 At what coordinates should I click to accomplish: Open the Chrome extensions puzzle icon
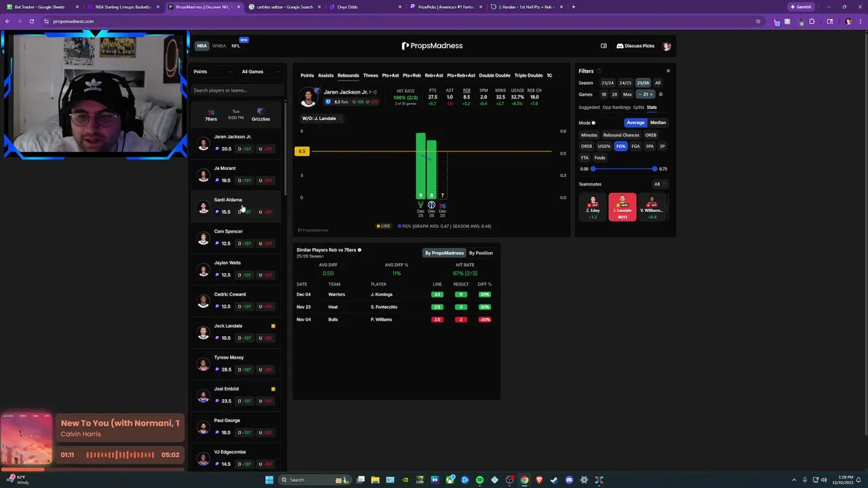click(812, 21)
